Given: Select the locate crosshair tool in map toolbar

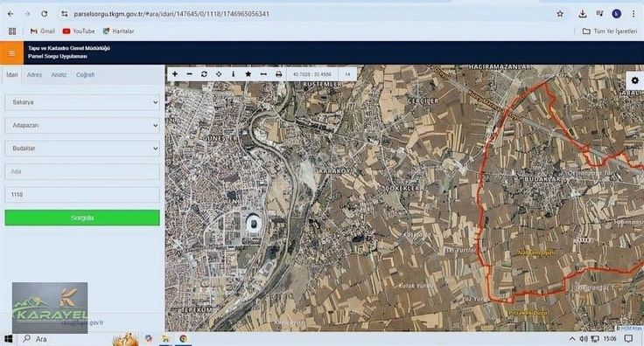Looking at the screenshot, I should click(x=219, y=74).
